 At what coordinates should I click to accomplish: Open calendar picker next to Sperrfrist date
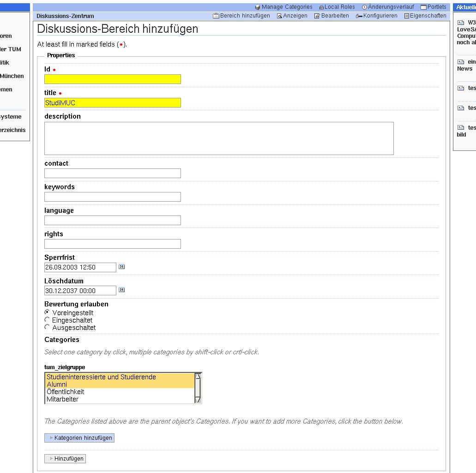click(121, 267)
